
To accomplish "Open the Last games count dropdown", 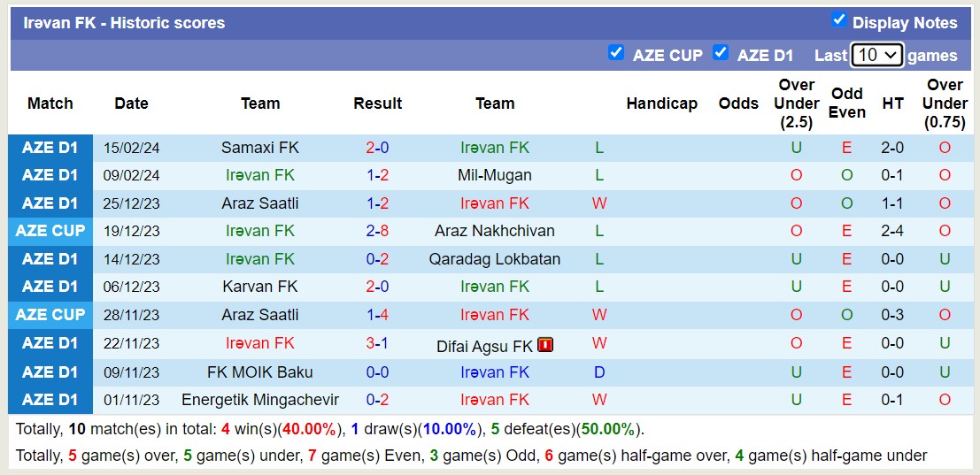I will (876, 55).
